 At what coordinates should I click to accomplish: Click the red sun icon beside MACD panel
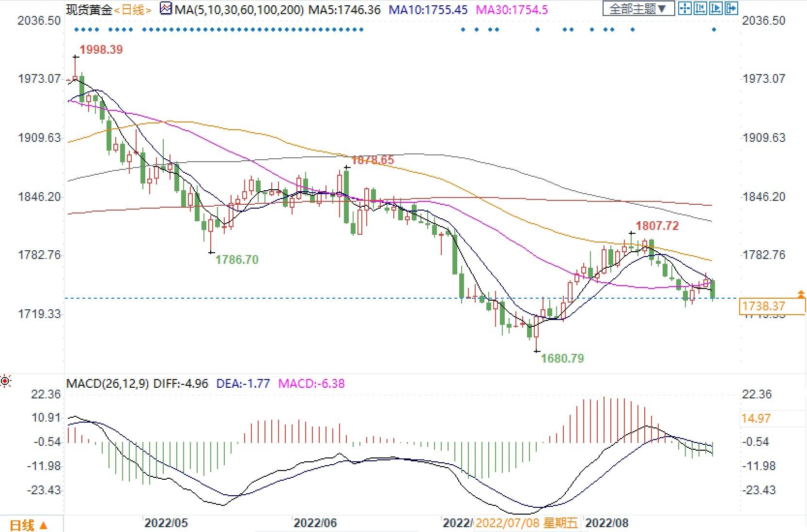tap(5, 381)
